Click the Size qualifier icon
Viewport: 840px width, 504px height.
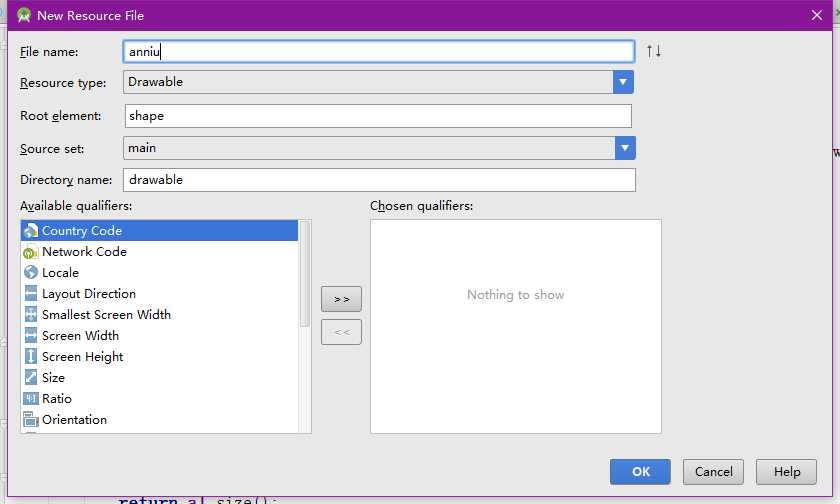[x=31, y=378]
